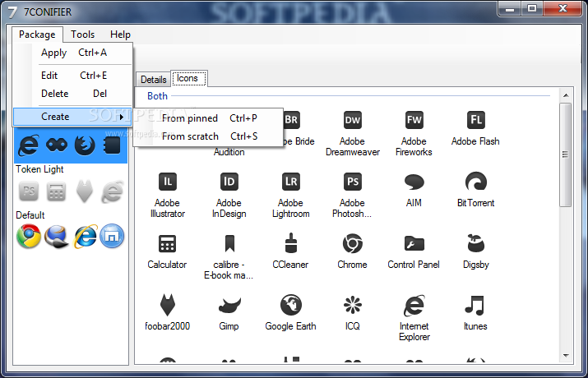Click the 'Google Earth' label text
The height and width of the screenshot is (378, 588).
(290, 326)
